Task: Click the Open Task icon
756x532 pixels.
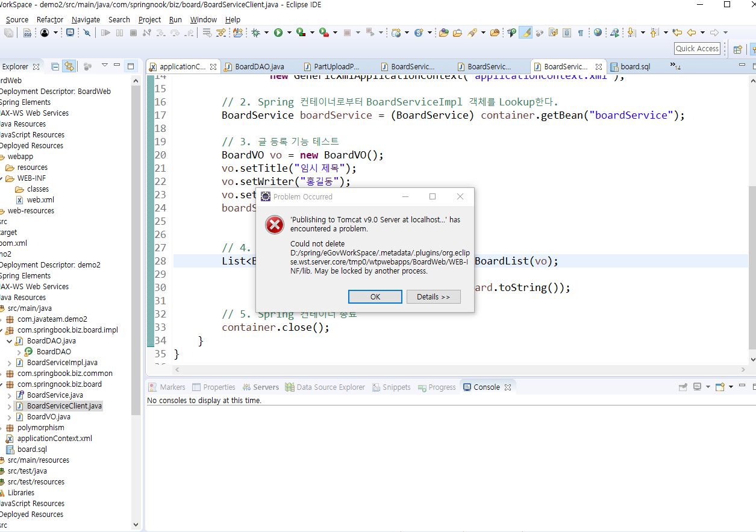Action: pyautogui.click(x=458, y=33)
